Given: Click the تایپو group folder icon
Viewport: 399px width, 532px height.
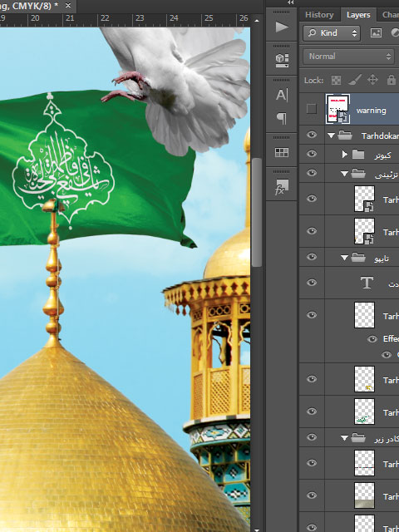Looking at the screenshot, I should [358, 258].
